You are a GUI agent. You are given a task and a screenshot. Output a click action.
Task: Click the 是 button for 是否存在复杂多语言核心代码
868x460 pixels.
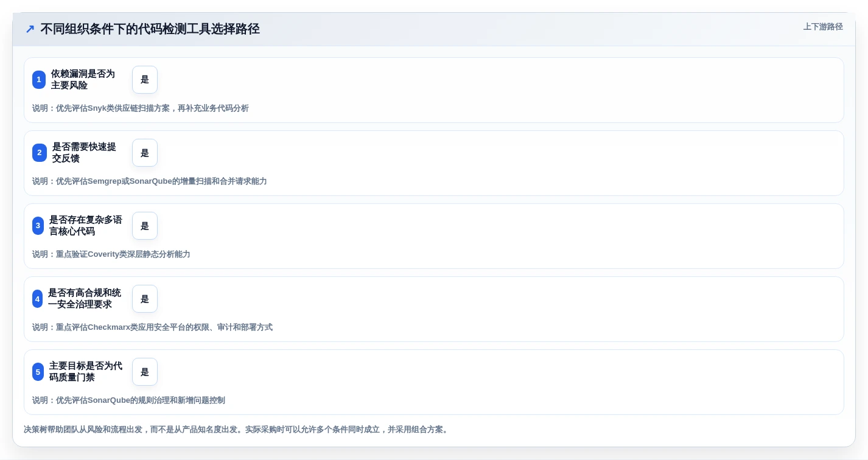(145, 226)
